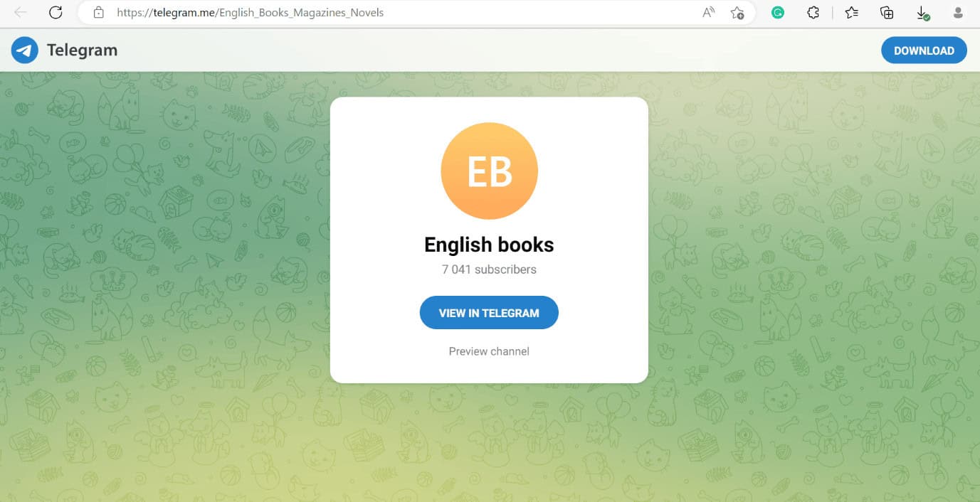View recent Downloads via downloads icon
This screenshot has width=980, height=502.
[922, 12]
